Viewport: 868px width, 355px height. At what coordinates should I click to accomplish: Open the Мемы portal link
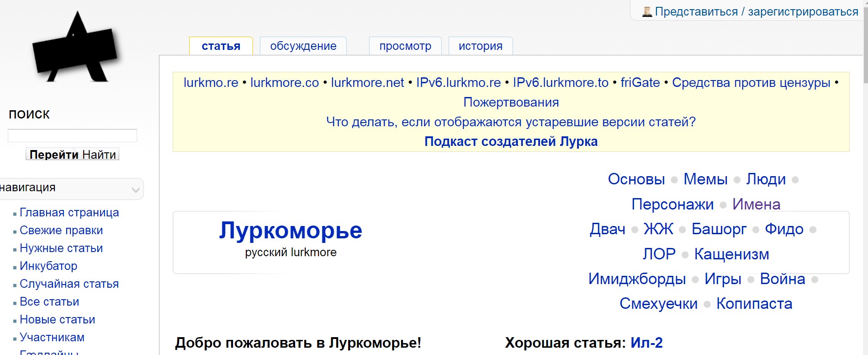point(705,179)
